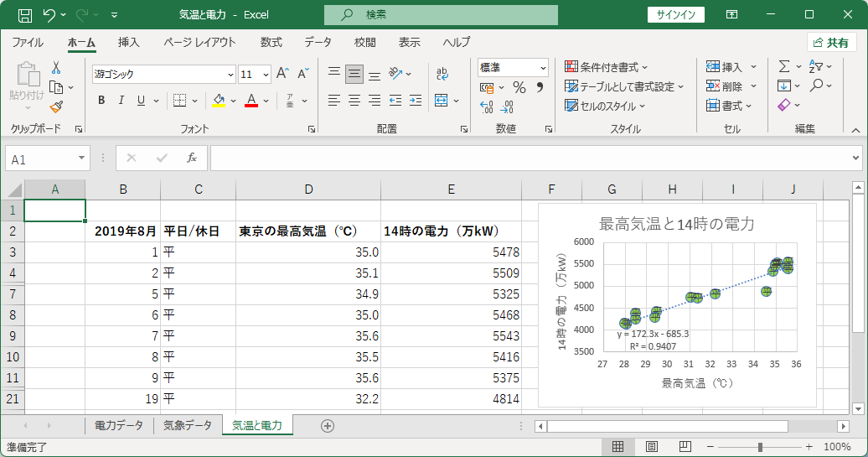Collapse the ribbon with the arrow
The image size is (868, 457).
pyautogui.click(x=855, y=130)
